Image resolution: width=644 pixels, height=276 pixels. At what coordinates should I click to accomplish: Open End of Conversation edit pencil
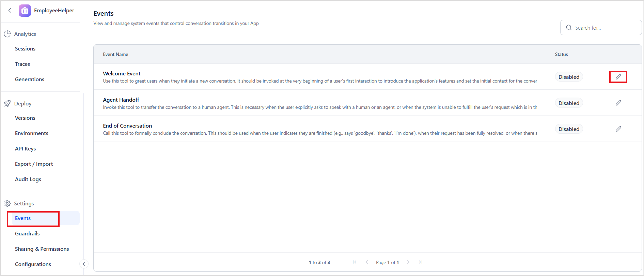click(618, 129)
